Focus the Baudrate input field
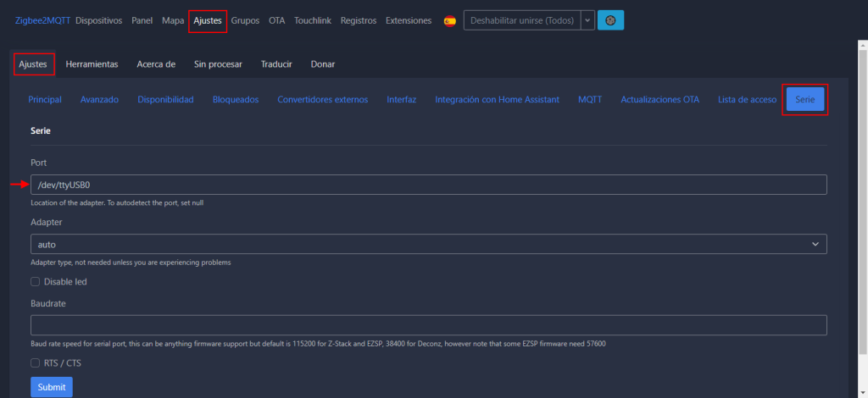 (x=428, y=325)
